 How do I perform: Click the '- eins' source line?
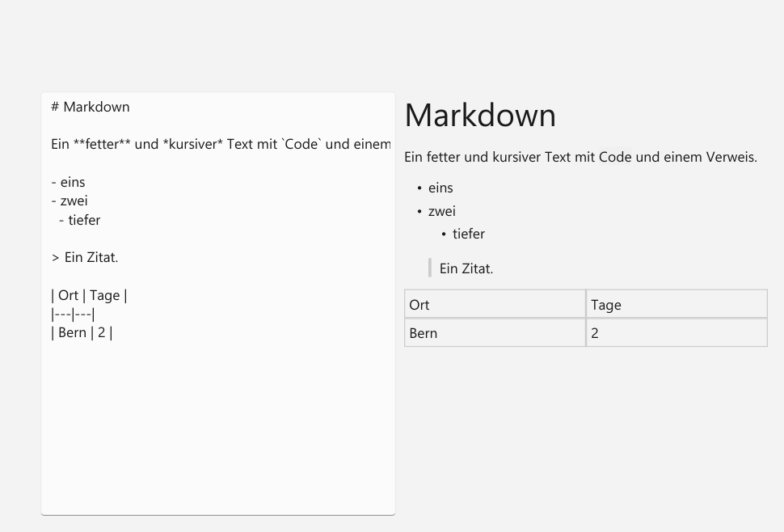click(68, 182)
